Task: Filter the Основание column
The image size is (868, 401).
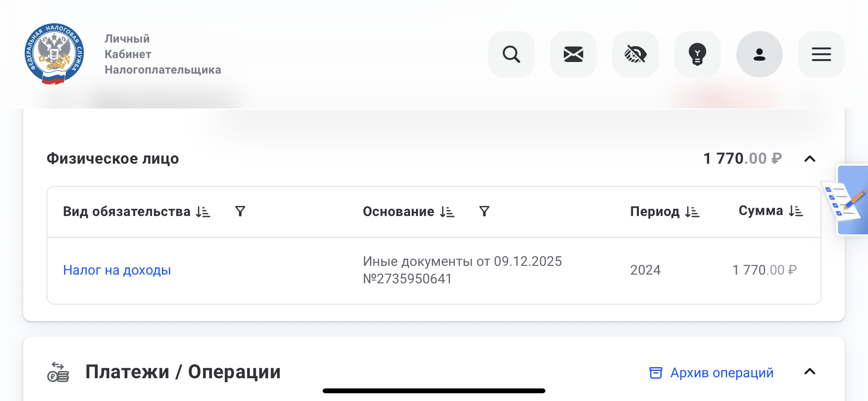Action: [484, 212]
